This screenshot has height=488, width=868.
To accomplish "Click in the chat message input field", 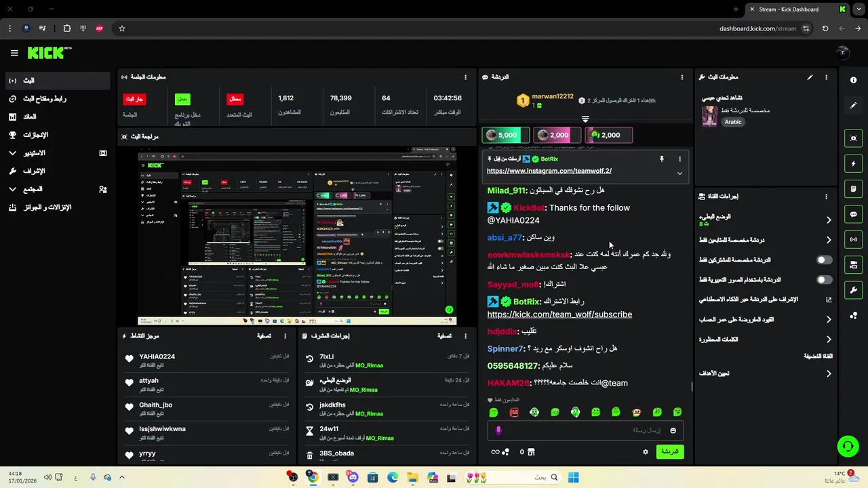I will pyautogui.click(x=585, y=430).
